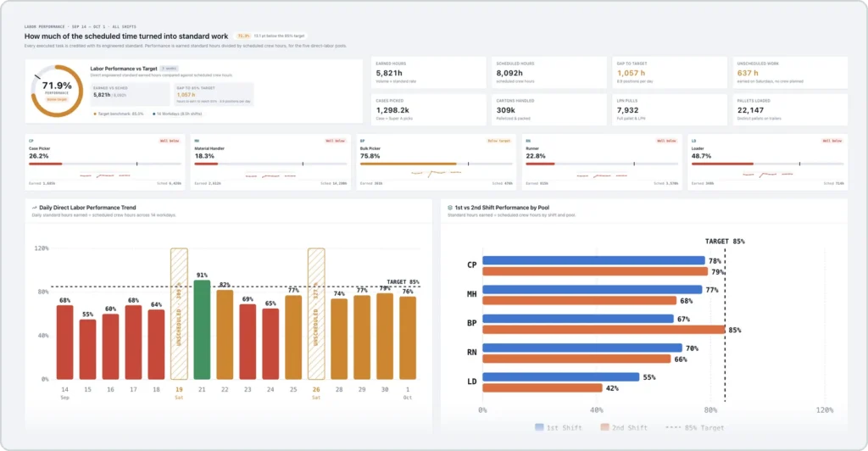The image size is (868, 451).
Task: Click the Loader sparkline chart
Action: tap(767, 175)
